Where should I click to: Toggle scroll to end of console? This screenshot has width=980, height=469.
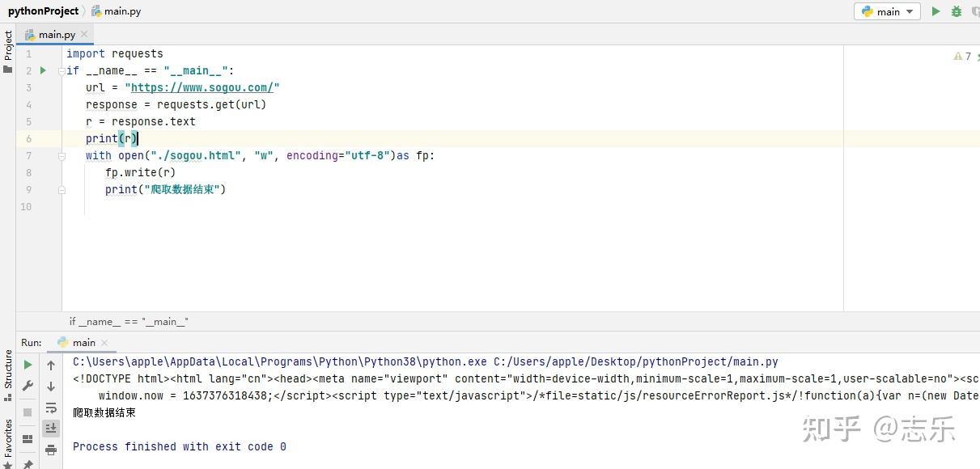click(51, 428)
